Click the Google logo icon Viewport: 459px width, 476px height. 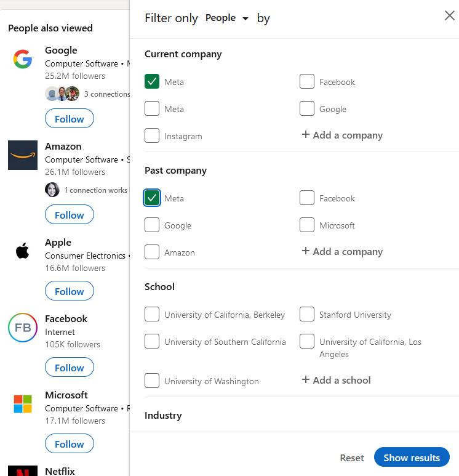coord(23,59)
